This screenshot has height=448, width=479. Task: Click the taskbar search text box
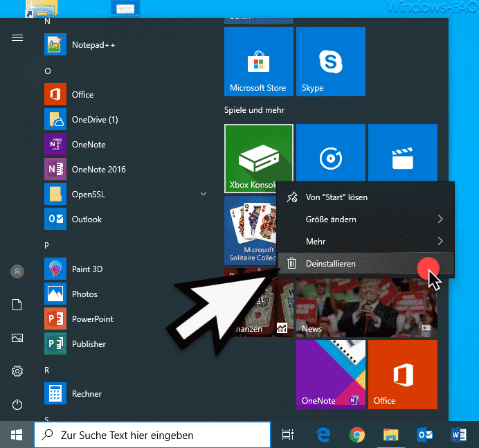coord(152,435)
